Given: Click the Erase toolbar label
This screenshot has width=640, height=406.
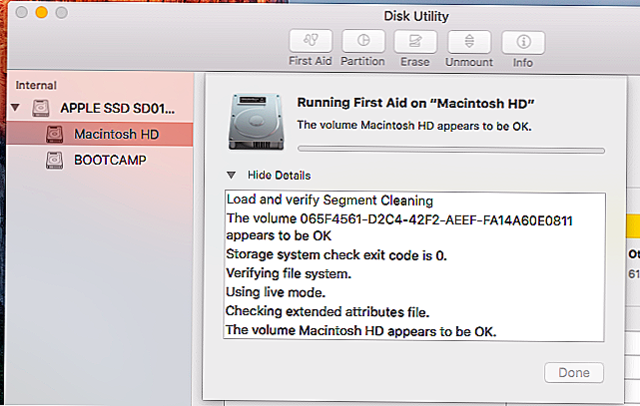Looking at the screenshot, I should [415, 62].
